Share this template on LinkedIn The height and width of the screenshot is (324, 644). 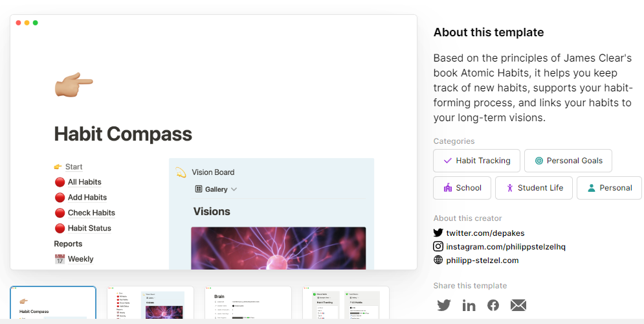point(469,305)
